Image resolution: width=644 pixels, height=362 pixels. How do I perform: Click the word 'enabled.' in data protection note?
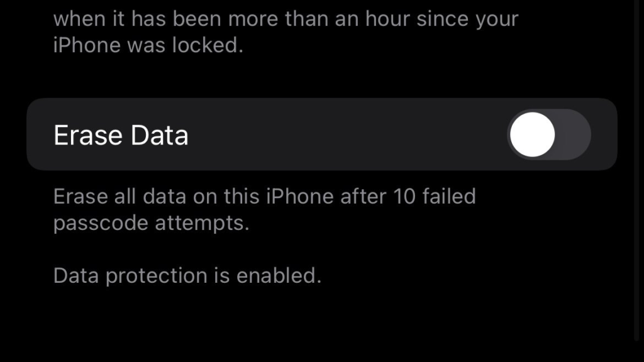click(x=279, y=275)
